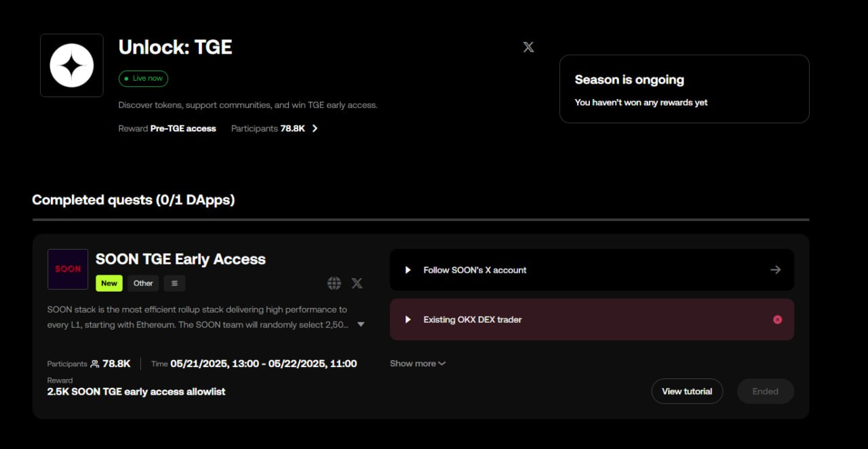Click the quest time range 05/21/2025 - 05/22/2025
This screenshot has height=449, width=868.
[x=264, y=364]
